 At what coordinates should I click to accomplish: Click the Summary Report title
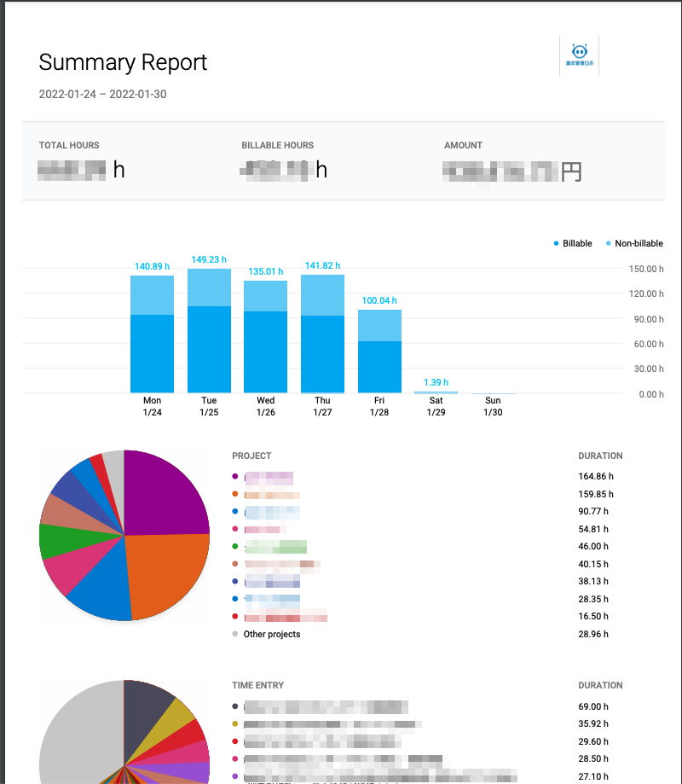coord(123,62)
